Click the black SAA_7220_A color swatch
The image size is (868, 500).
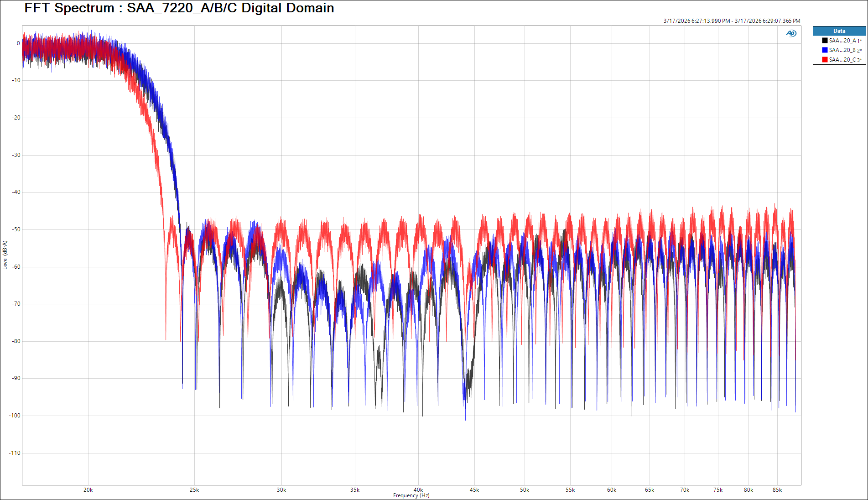pos(825,41)
